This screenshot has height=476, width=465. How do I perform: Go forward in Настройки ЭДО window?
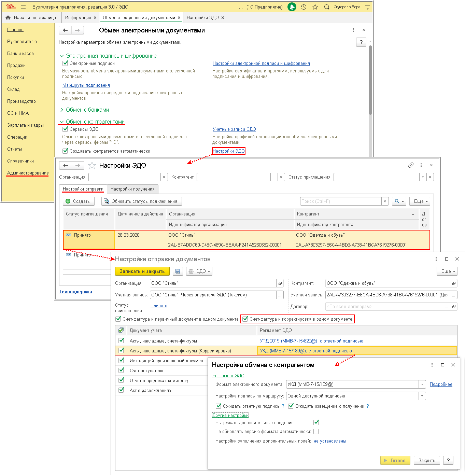78,166
